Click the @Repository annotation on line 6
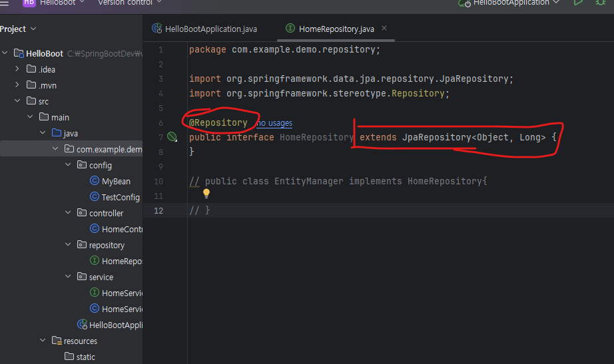The width and height of the screenshot is (614, 364). click(x=218, y=123)
